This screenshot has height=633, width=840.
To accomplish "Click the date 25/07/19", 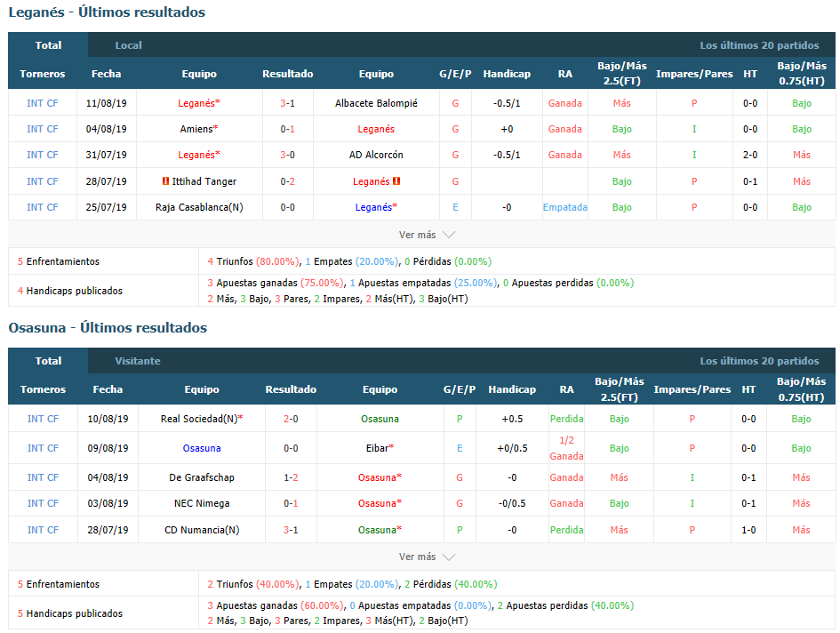I will (106, 207).
